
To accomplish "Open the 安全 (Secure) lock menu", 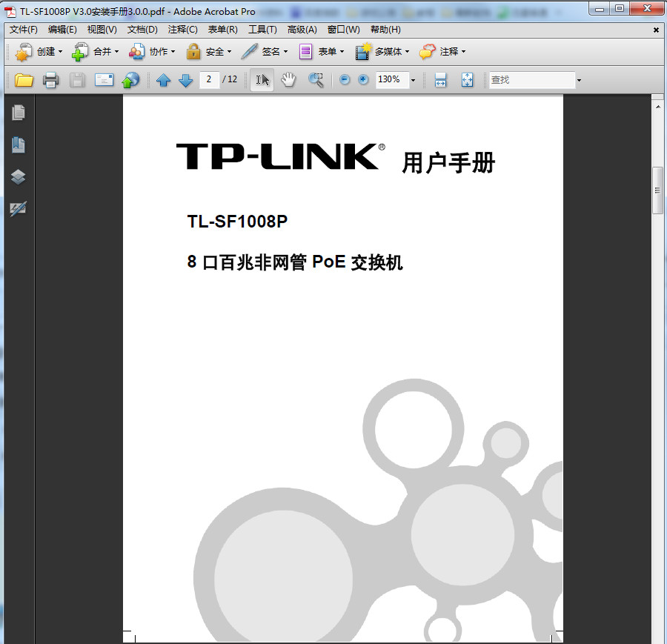I will 209,52.
